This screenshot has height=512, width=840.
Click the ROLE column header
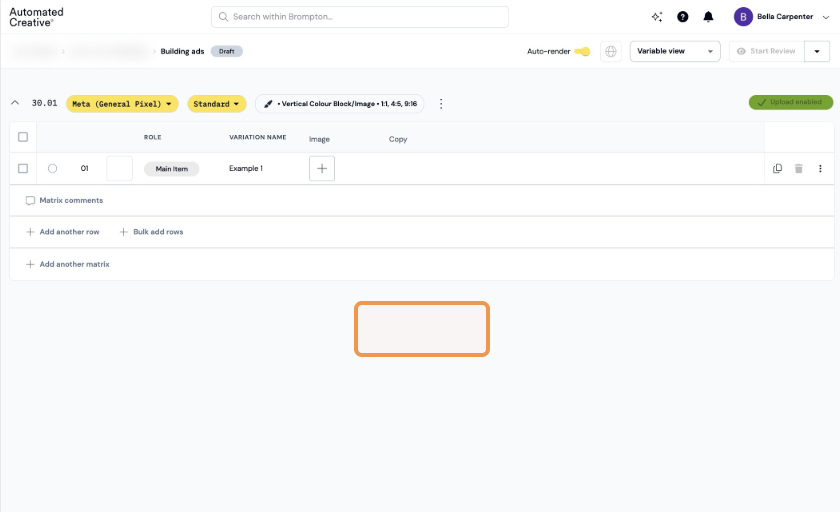[x=153, y=138]
